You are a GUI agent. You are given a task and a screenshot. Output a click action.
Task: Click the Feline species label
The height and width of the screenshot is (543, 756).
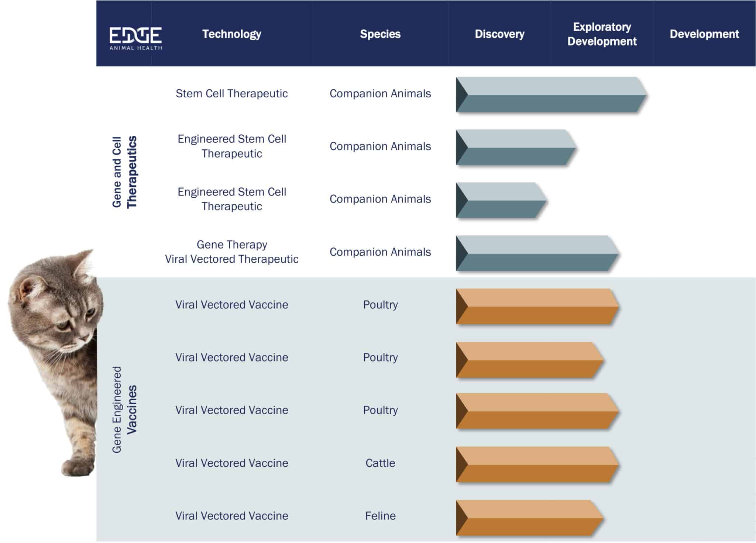click(x=380, y=516)
